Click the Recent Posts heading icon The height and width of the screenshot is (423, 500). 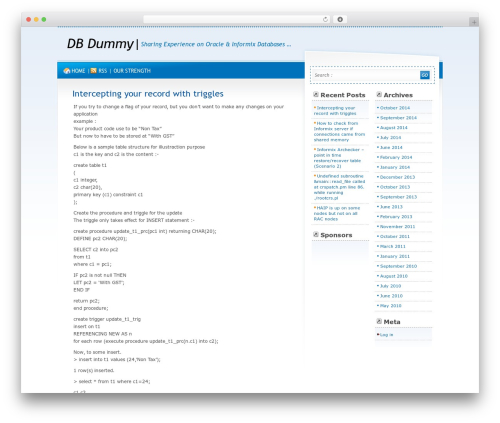click(316, 95)
